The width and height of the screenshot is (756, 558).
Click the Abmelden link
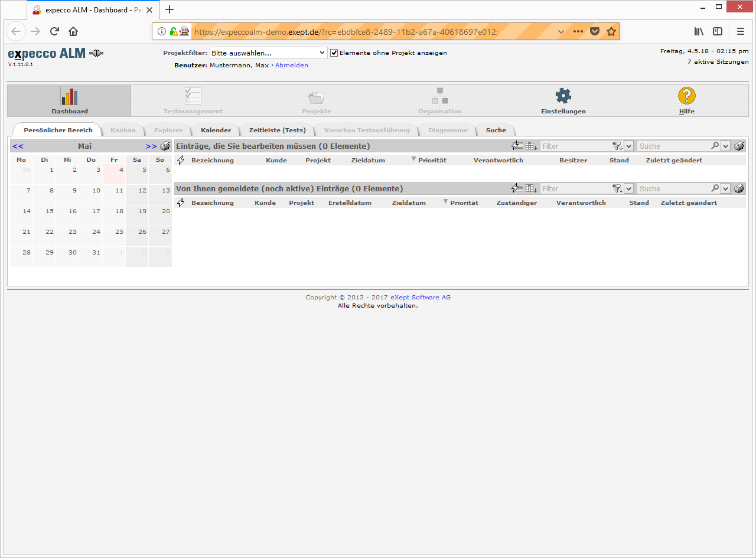(291, 65)
